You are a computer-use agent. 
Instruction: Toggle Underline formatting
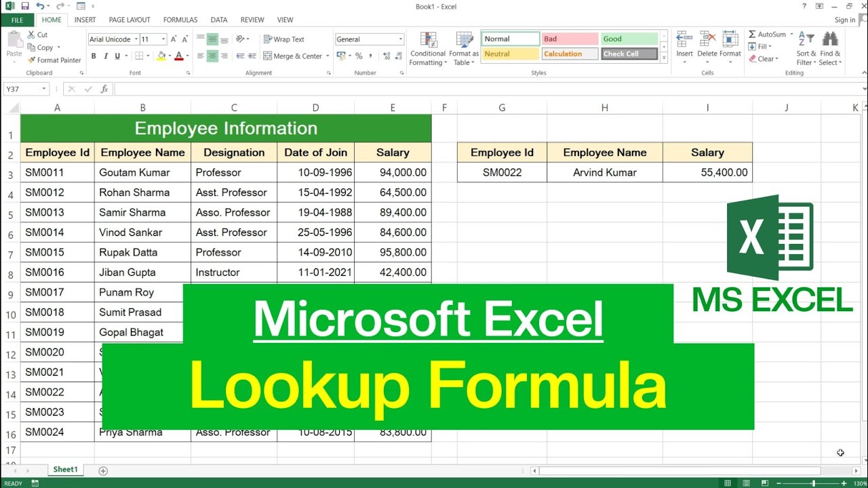click(x=117, y=56)
